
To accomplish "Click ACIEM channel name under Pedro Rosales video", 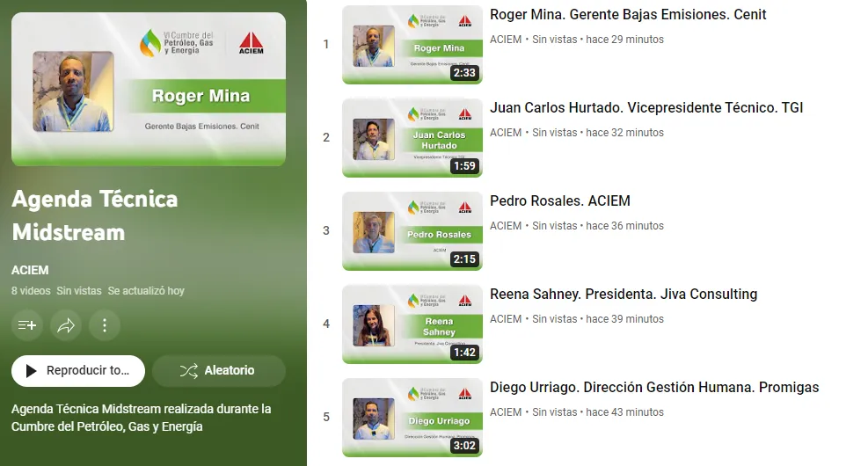I will 506,226.
